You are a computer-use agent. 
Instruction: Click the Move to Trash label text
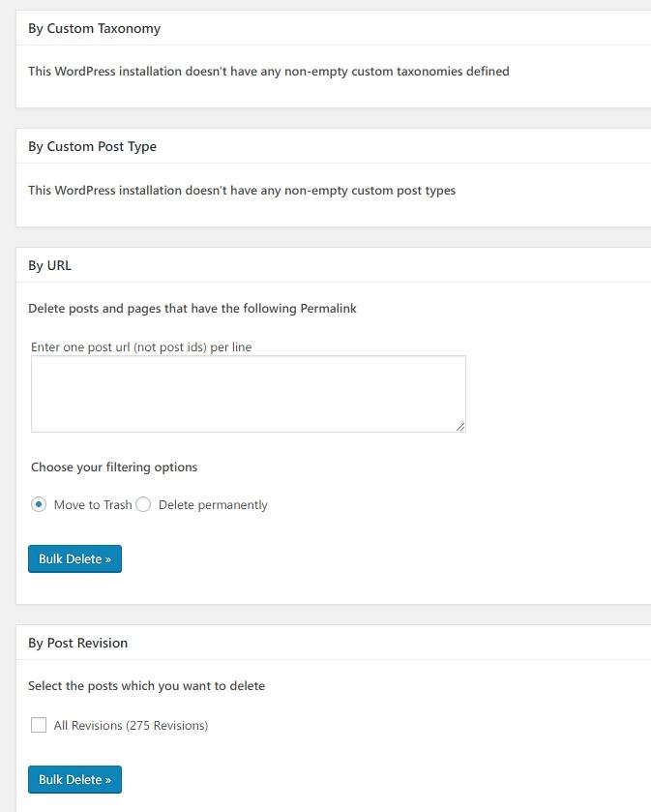pyautogui.click(x=93, y=505)
